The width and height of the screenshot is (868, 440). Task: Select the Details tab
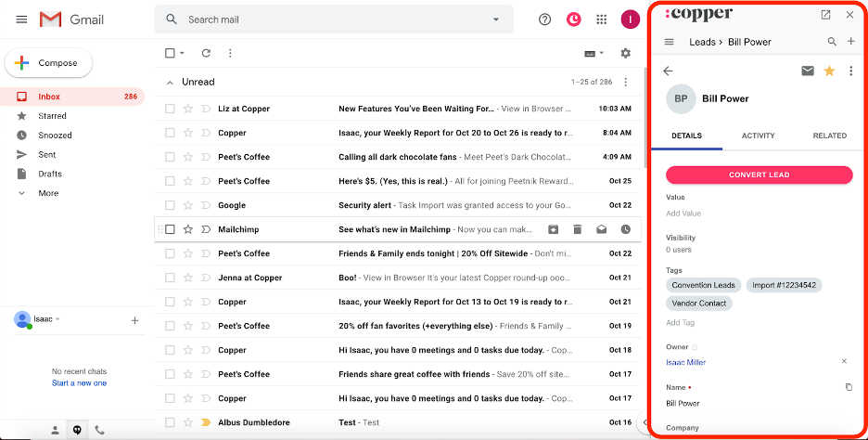click(686, 136)
